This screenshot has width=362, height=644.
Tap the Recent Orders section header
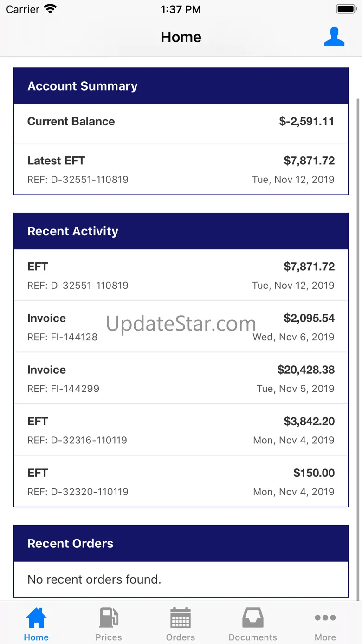(x=181, y=544)
